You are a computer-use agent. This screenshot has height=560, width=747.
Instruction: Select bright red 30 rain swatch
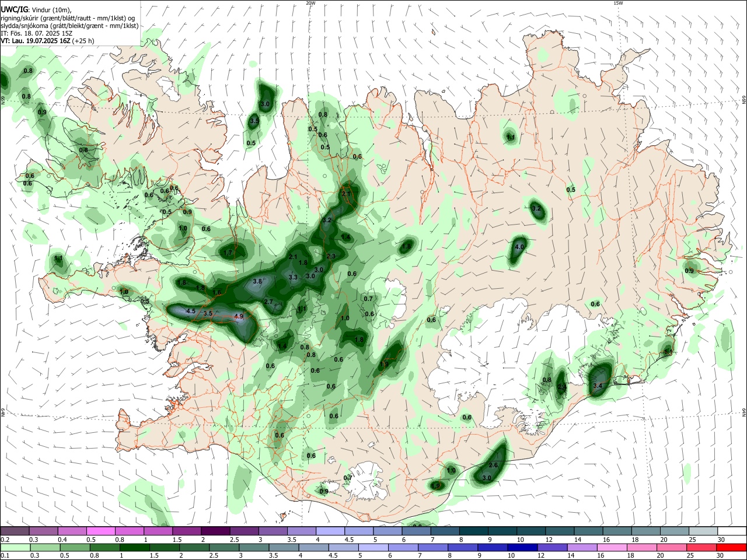731,547
